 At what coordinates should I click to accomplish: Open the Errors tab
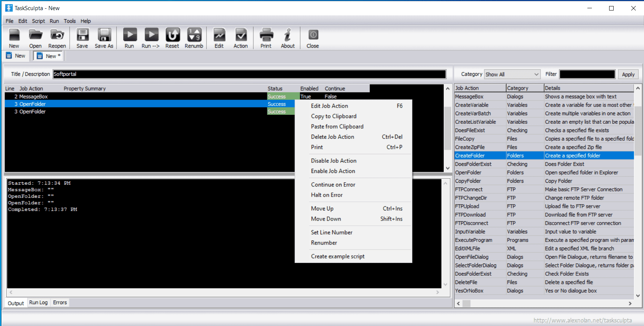60,302
